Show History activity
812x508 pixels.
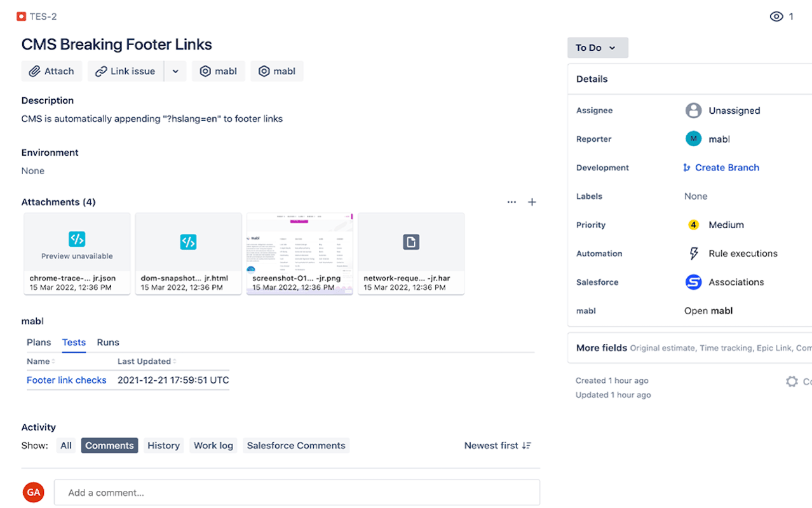(163, 446)
